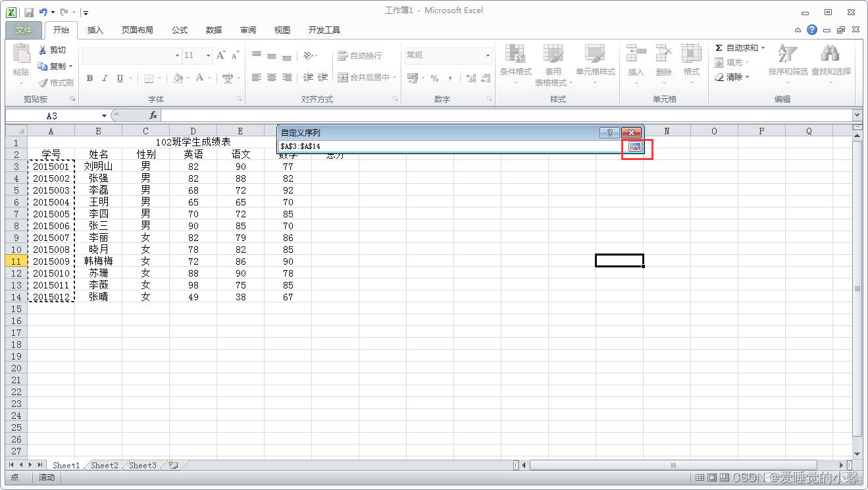868x490 pixels.
Task: Switch to the 公式 (Formulas) tab
Action: pyautogui.click(x=180, y=30)
